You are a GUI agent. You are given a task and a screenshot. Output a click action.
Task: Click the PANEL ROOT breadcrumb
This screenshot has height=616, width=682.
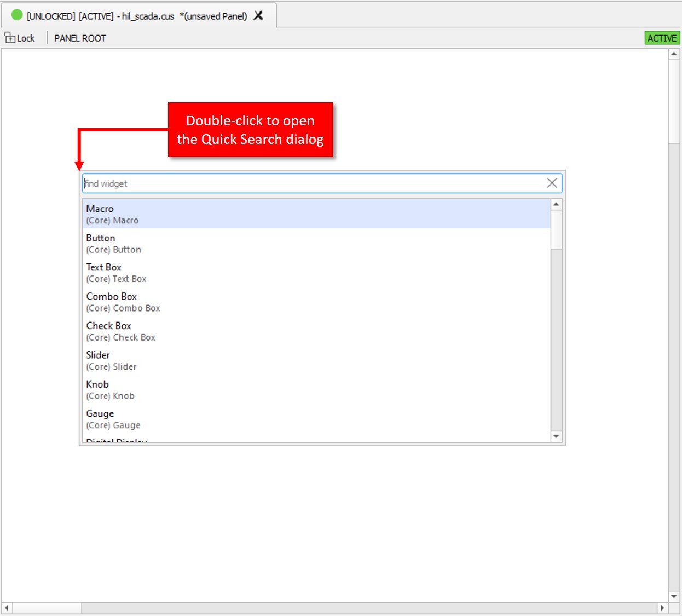pos(80,38)
